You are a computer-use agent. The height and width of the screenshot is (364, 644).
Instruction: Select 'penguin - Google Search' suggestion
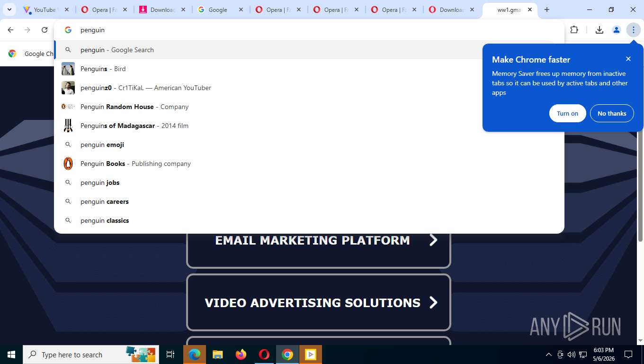(x=309, y=50)
